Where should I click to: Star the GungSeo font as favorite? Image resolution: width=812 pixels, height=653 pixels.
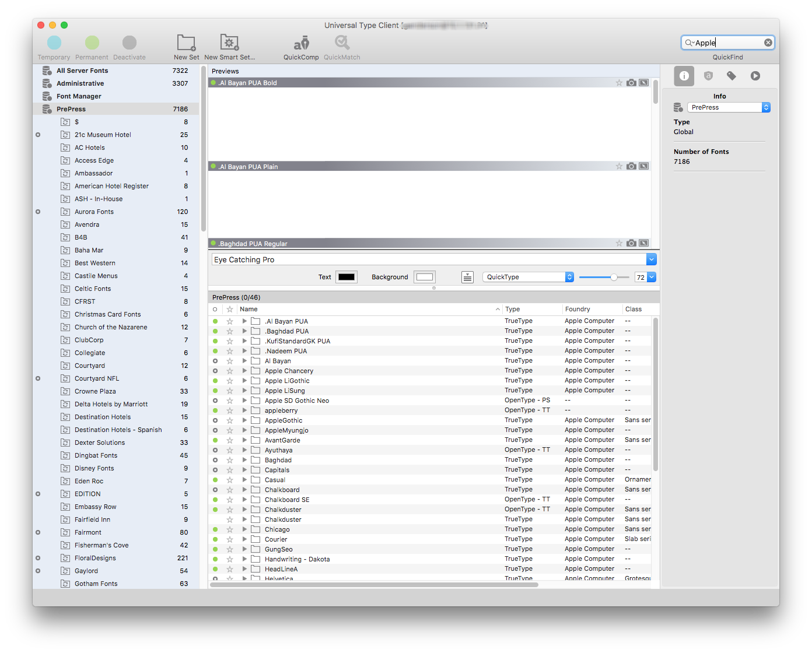[x=230, y=549]
